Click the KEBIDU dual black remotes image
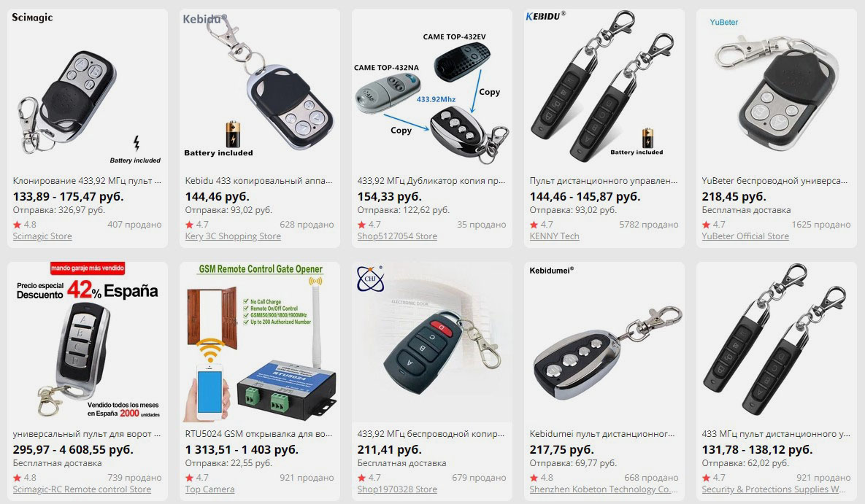The width and height of the screenshot is (865, 504). coord(604,89)
